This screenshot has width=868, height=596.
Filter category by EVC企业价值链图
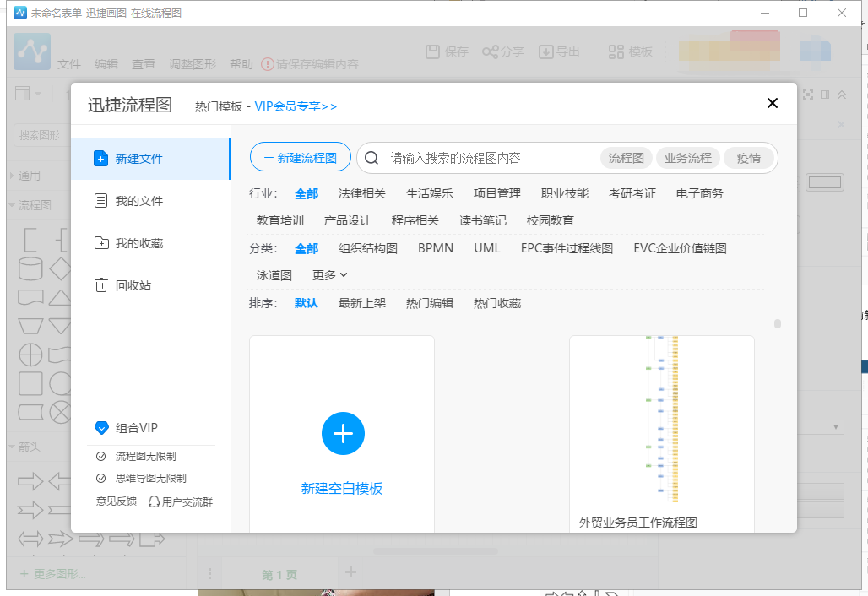pos(679,248)
